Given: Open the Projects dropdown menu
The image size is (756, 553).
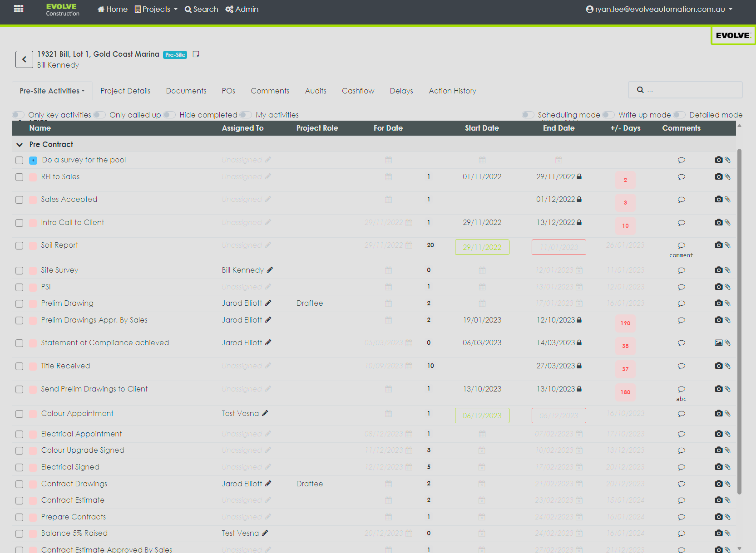Looking at the screenshot, I should pyautogui.click(x=156, y=9).
